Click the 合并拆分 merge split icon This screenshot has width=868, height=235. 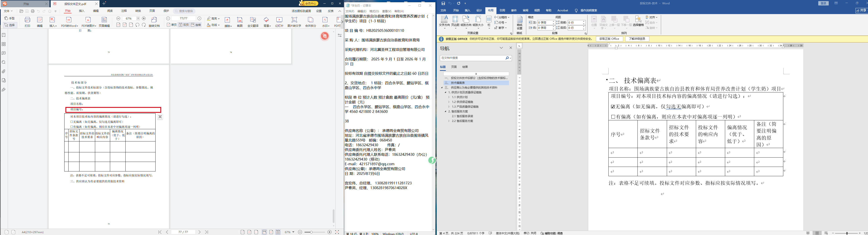[x=311, y=20]
